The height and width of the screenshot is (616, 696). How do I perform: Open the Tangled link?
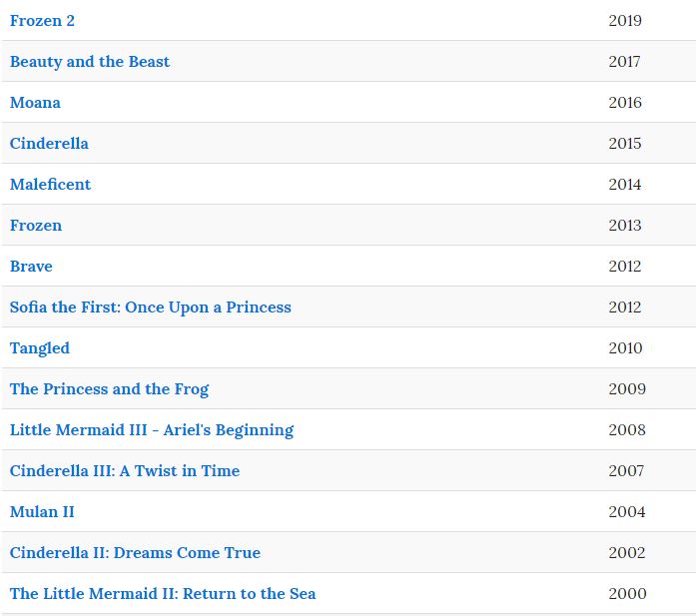(40, 348)
